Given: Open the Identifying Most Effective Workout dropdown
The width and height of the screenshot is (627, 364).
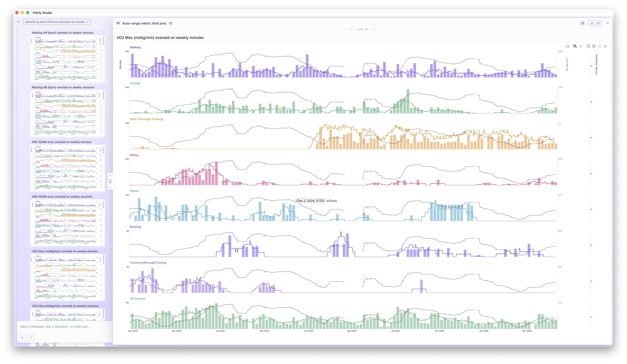Looking at the screenshot, I should (57, 22).
